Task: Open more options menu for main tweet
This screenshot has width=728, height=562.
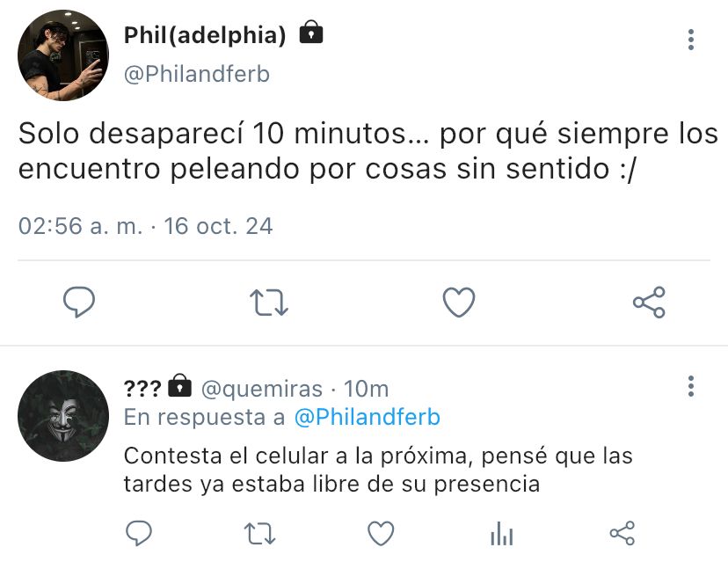Action: 691,40
